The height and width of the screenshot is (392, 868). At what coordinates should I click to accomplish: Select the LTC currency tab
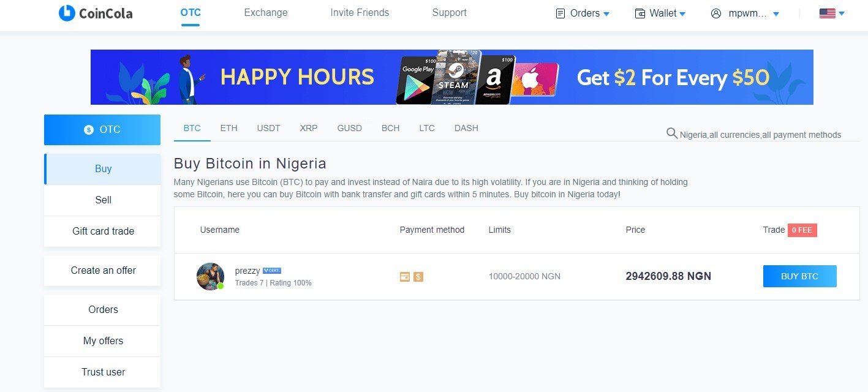point(427,128)
